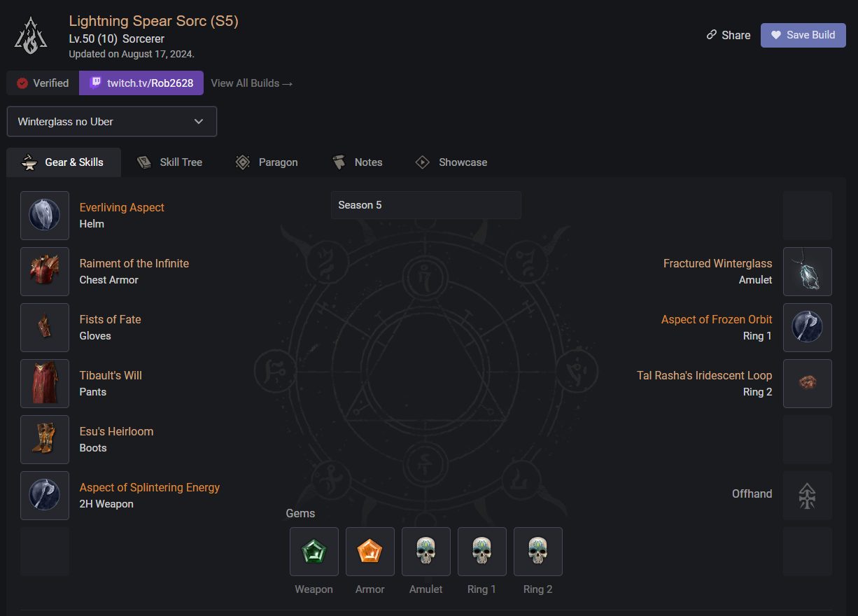The width and height of the screenshot is (858, 616).
Task: Click the Esu's Heirloom item name
Action: (117, 431)
